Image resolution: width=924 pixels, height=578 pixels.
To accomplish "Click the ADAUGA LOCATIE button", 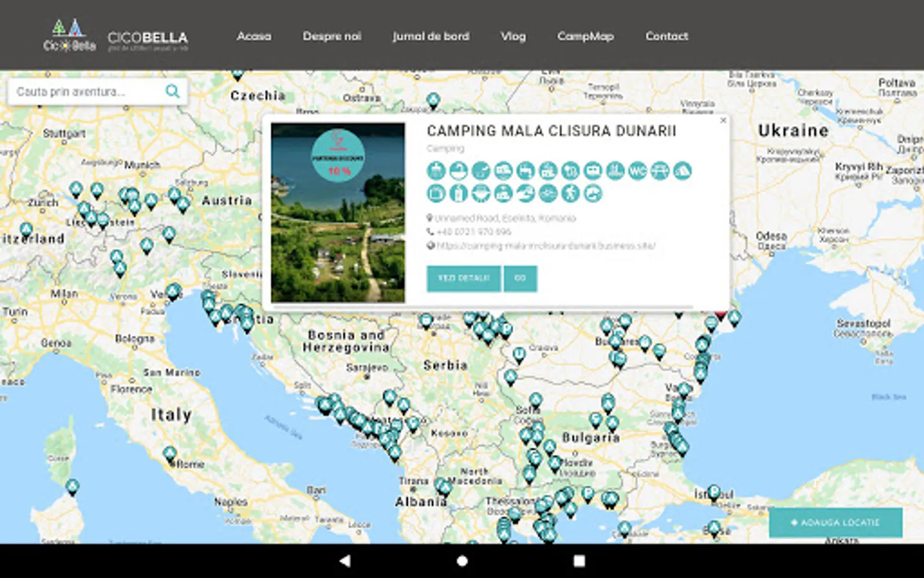I will click(835, 523).
